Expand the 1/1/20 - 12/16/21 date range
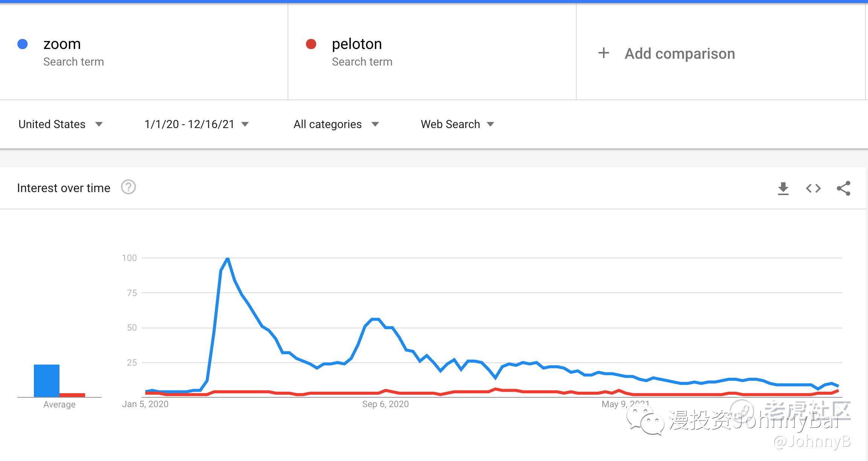The height and width of the screenshot is (461, 868). tap(196, 124)
